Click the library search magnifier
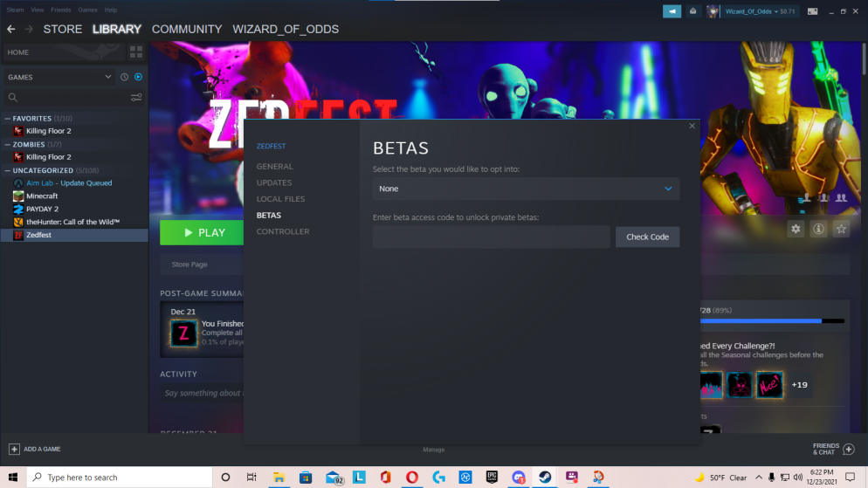 pyautogui.click(x=13, y=98)
